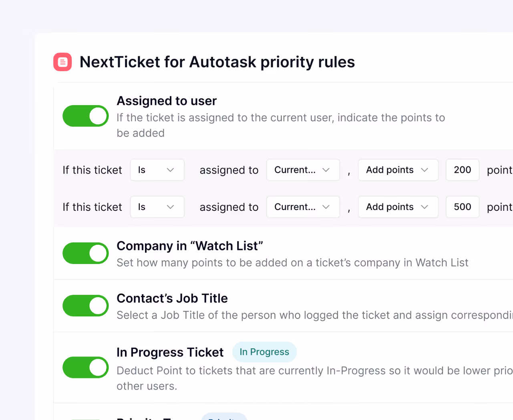Click the Company in "Watch List" heading
Viewport: 513px width, 420px height.
190,246
